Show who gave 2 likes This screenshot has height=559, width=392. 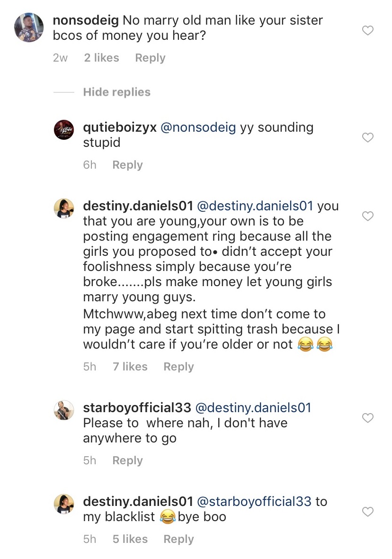point(101,58)
